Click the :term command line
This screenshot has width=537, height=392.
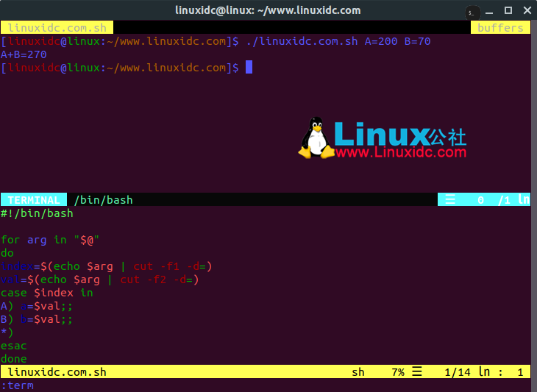point(17,385)
